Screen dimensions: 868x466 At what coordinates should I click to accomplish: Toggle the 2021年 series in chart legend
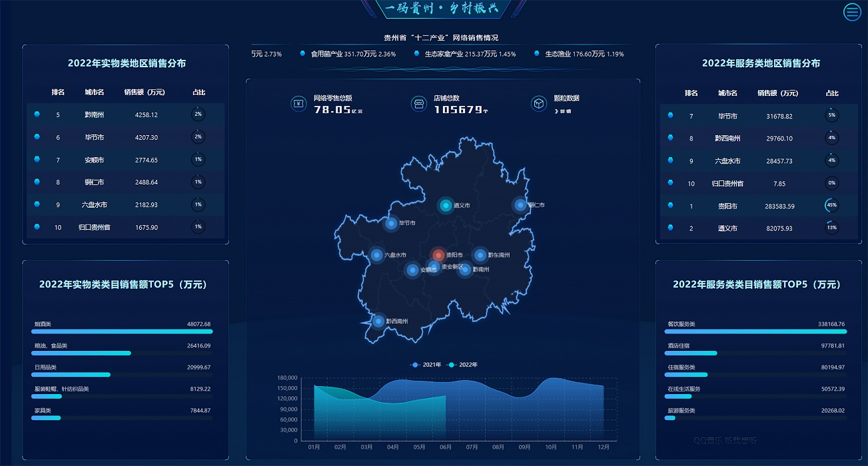coord(426,365)
